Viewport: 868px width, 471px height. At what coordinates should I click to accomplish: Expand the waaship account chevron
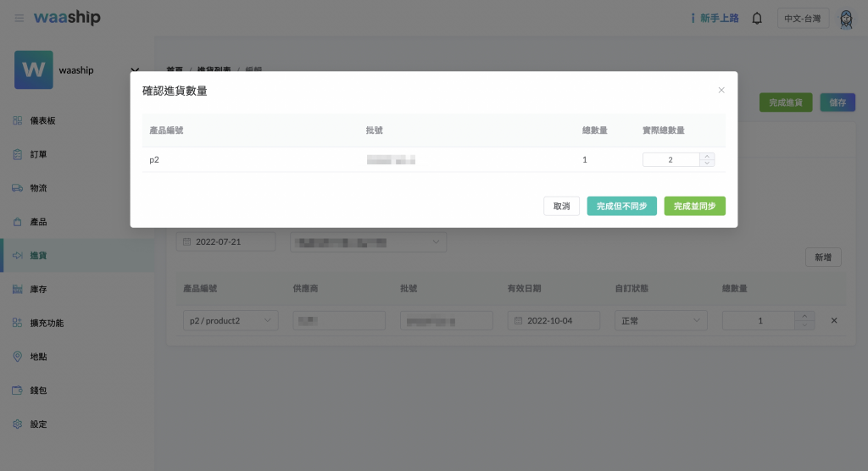click(134, 70)
